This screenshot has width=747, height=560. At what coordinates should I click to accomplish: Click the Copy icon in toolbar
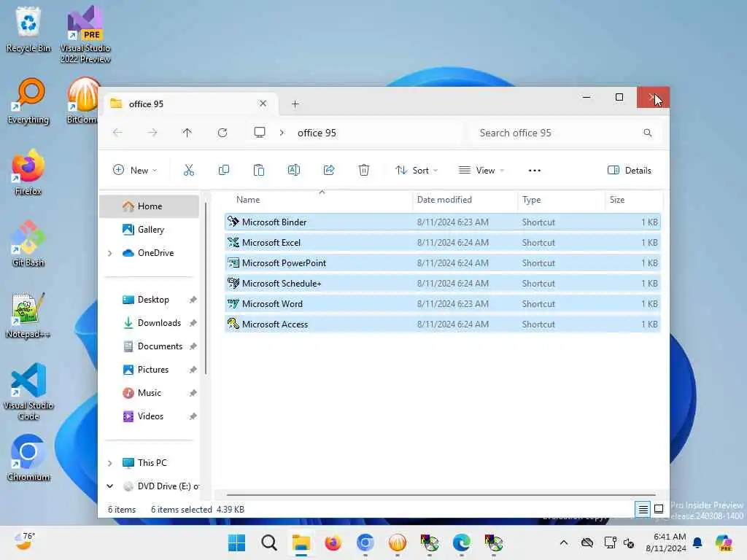click(x=223, y=170)
